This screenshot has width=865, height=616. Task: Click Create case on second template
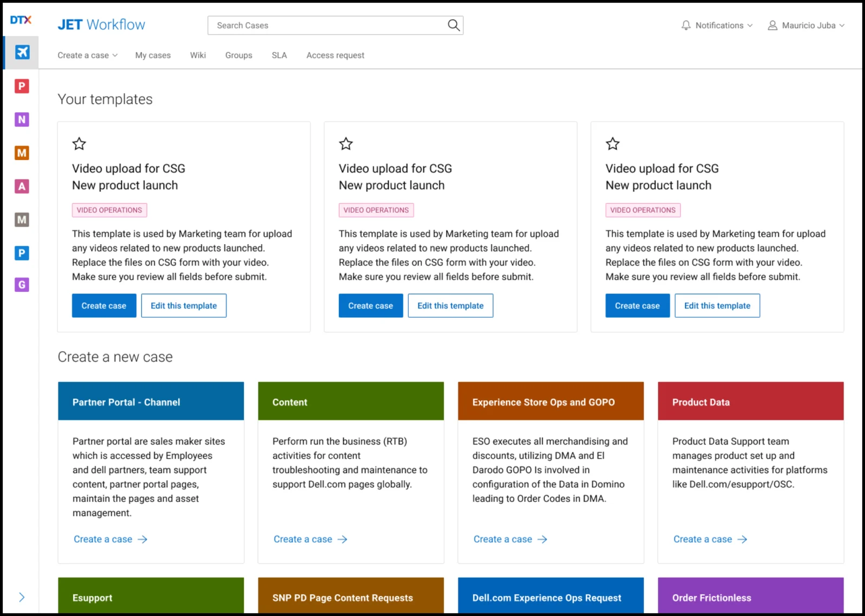371,306
